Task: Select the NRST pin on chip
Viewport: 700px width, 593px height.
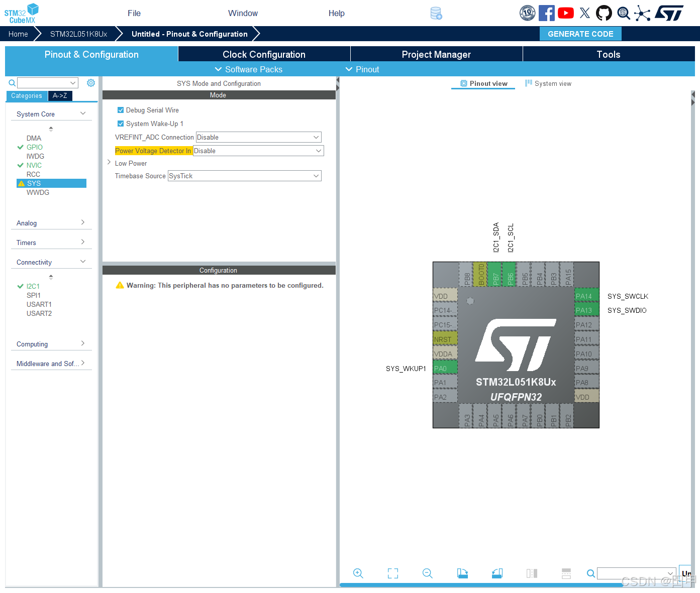Action: (445, 339)
